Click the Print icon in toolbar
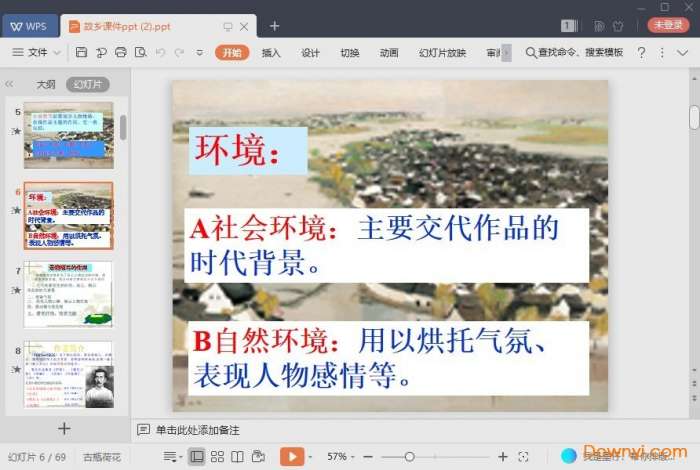700x470 pixels. 121,53
